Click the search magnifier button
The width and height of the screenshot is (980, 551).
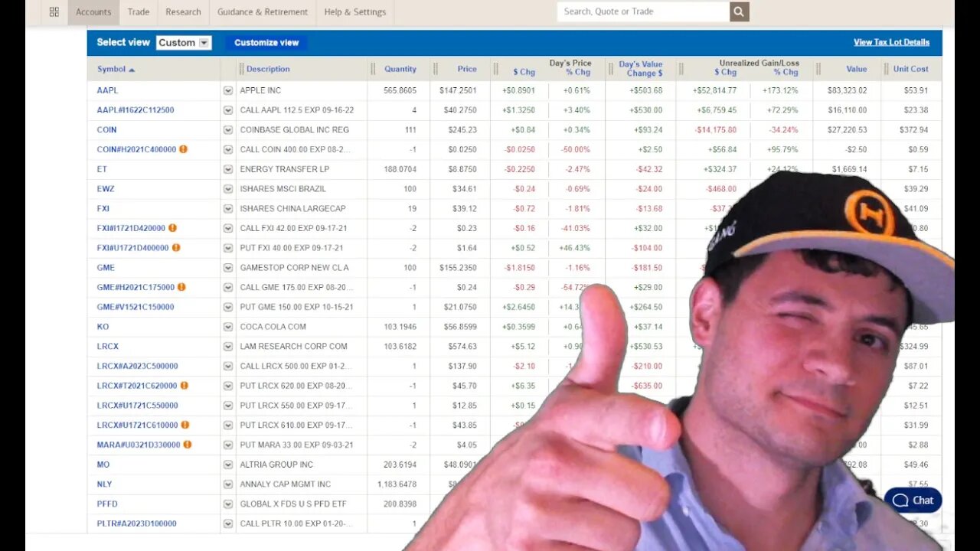[x=739, y=11]
